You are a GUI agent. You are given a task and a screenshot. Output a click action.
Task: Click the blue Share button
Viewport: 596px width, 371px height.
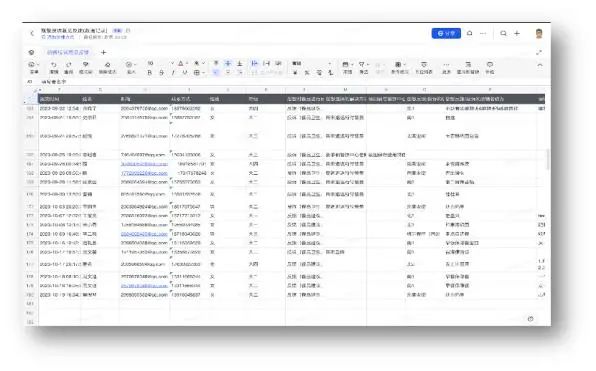[446, 33]
